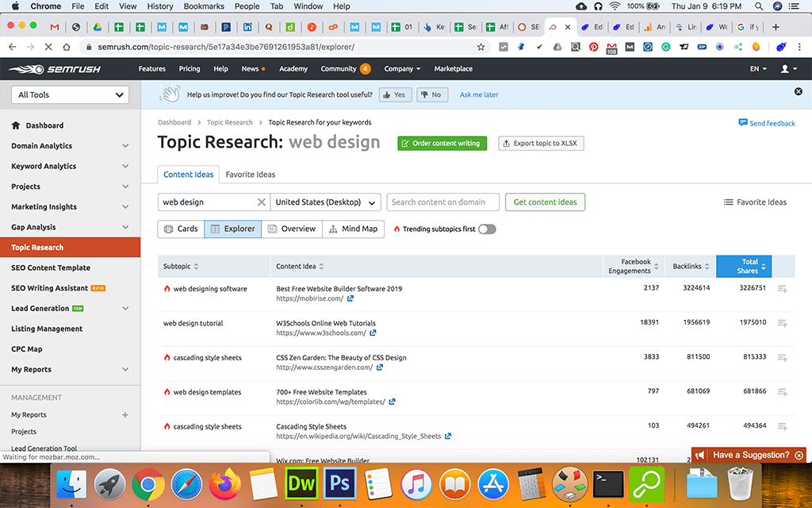The width and height of the screenshot is (812, 508).
Task: Open the All Tools dropdown
Action: click(71, 95)
